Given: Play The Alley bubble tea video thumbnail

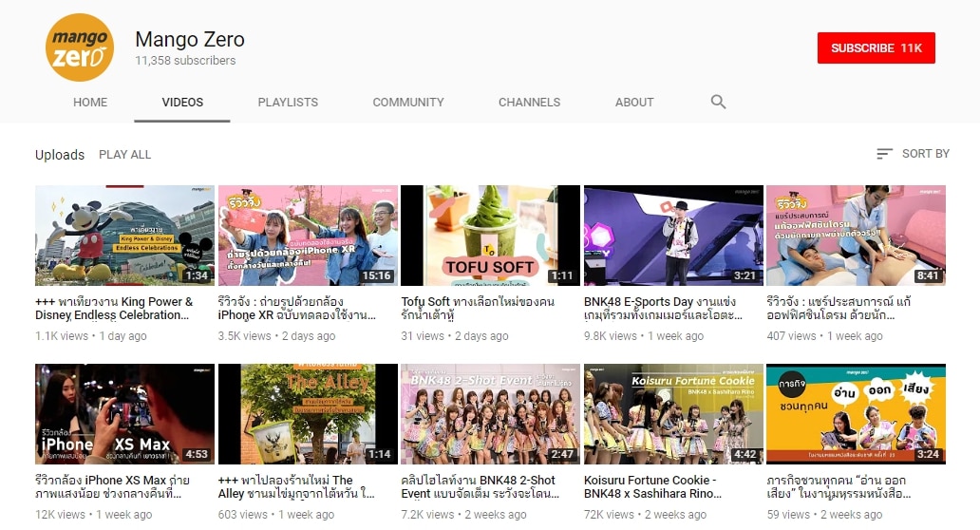Looking at the screenshot, I should pos(308,414).
